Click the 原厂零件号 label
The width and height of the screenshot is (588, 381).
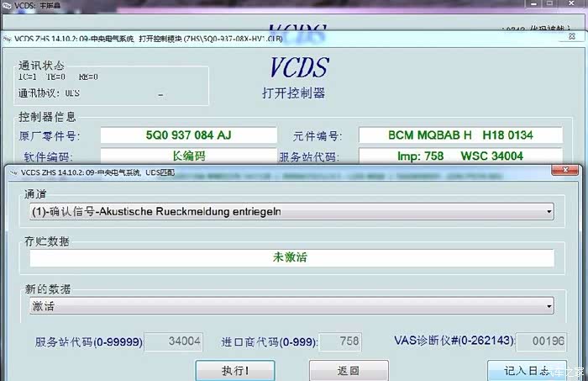[49, 136]
